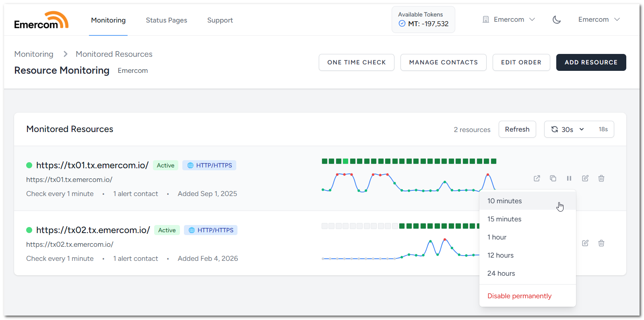The height and width of the screenshot is (320, 644).
Task: Click the tx01 green status dot
Action: (x=29, y=165)
